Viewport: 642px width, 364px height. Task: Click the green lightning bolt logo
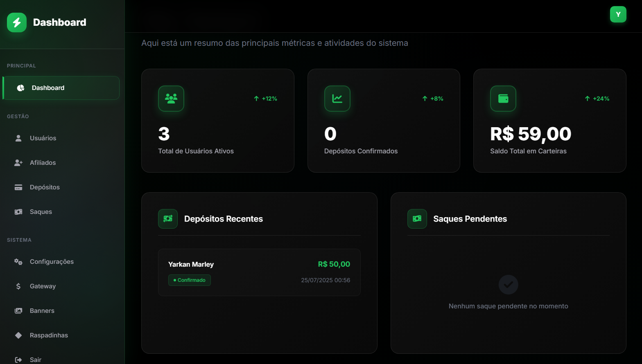(x=17, y=22)
